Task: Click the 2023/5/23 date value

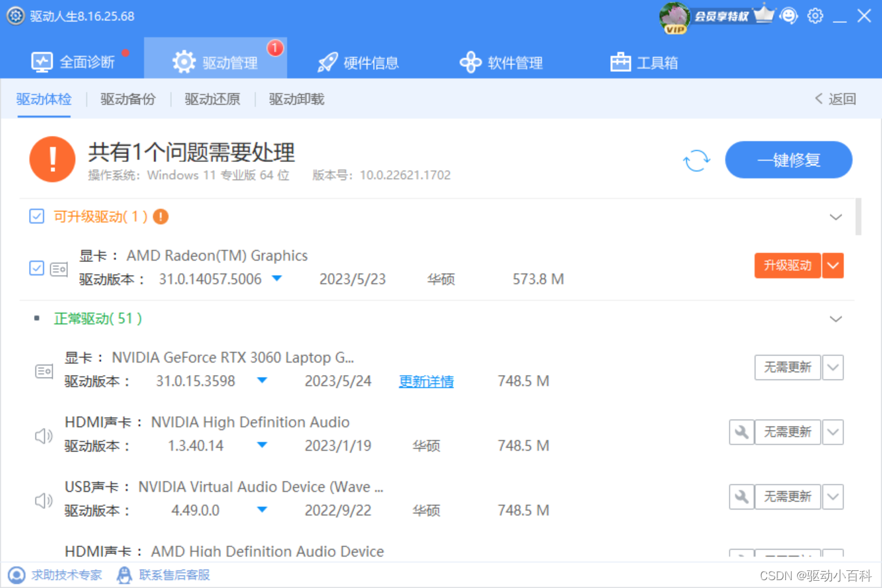Action: pos(353,279)
